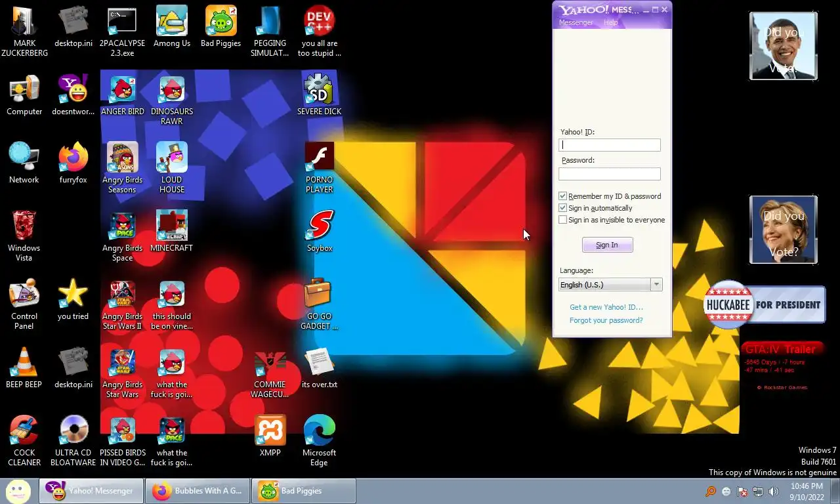
Task: Switch to Yahoo! Messenger taskbar button
Action: pyautogui.click(x=92, y=491)
